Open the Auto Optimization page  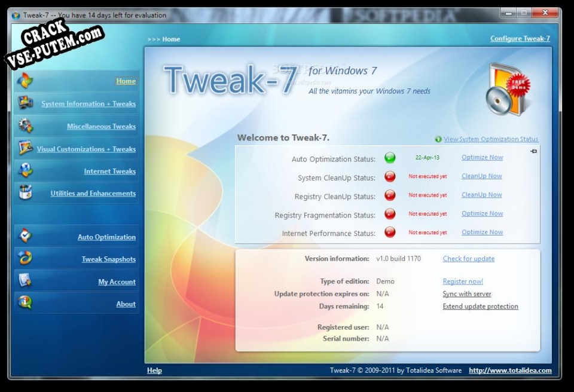point(106,237)
